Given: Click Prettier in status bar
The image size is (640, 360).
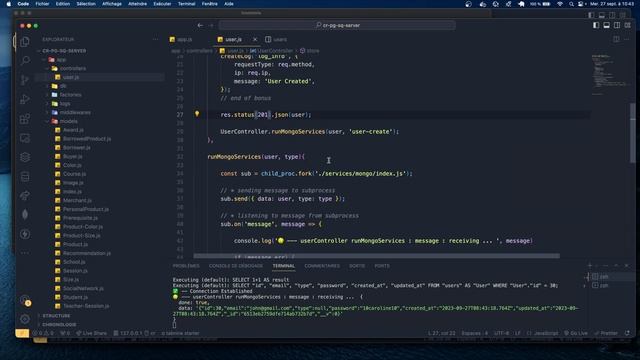Looking at the screenshot, I should coord(606,333).
